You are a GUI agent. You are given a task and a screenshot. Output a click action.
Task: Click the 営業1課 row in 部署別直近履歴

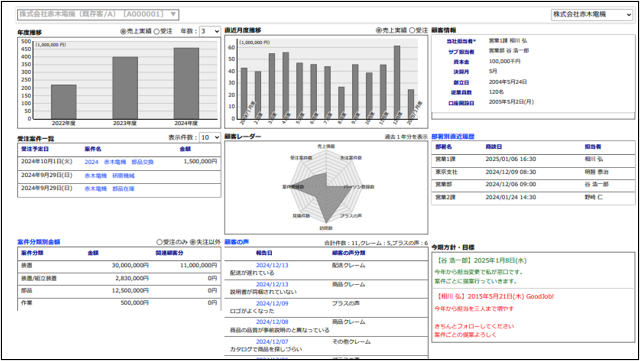point(533,159)
